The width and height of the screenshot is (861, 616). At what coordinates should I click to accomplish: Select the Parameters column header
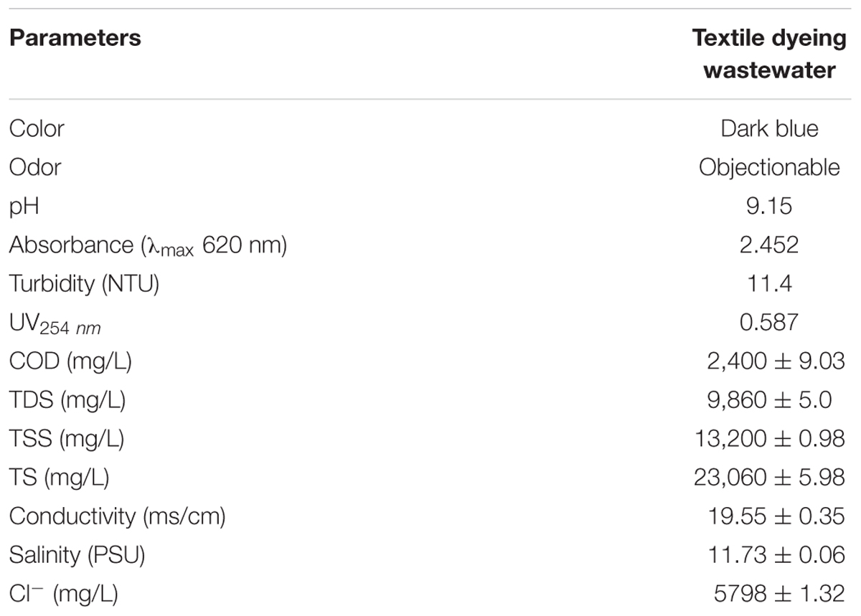tap(75, 37)
